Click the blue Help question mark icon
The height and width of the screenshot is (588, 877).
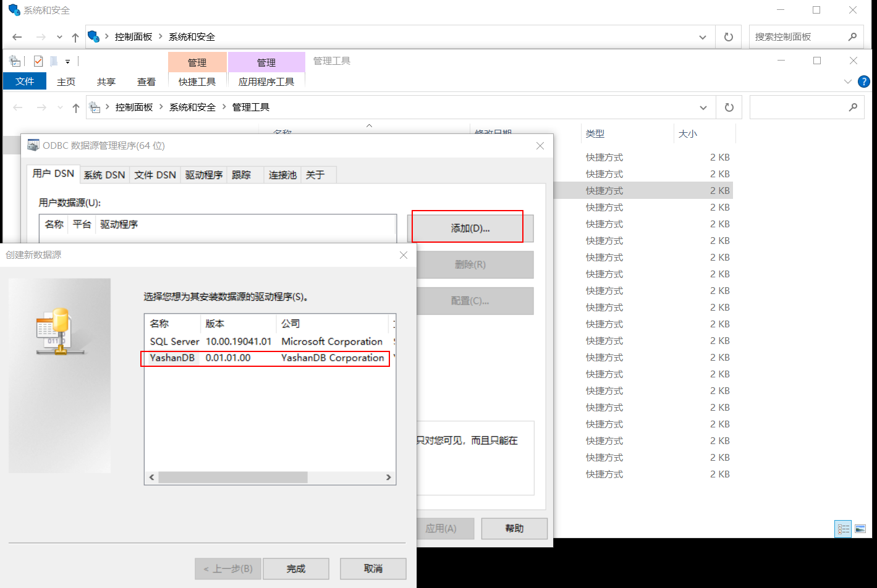point(864,82)
